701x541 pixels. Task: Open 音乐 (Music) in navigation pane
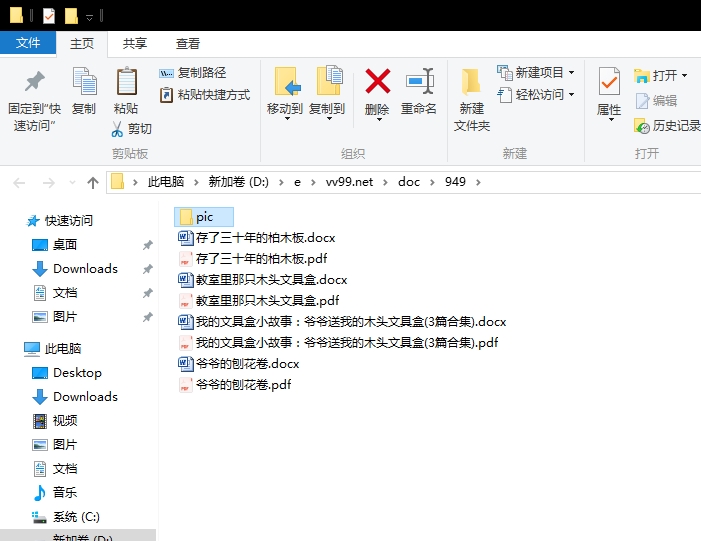(55, 493)
